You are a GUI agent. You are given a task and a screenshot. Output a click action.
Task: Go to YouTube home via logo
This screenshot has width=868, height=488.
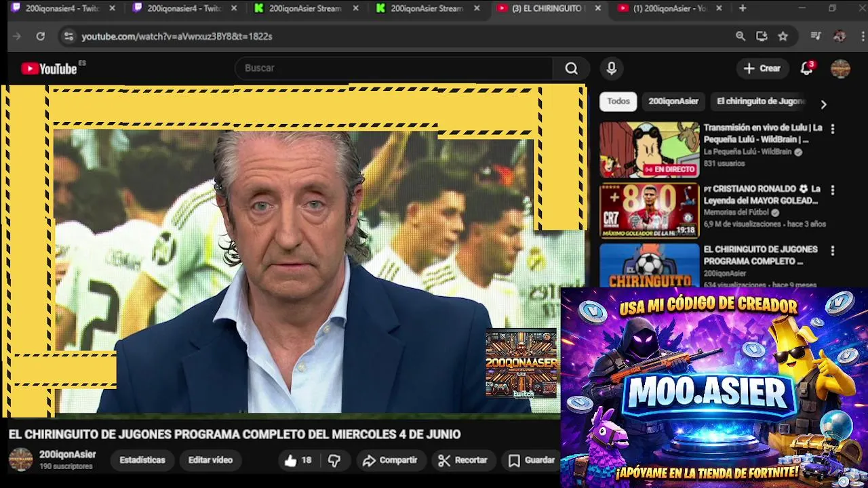coord(50,68)
